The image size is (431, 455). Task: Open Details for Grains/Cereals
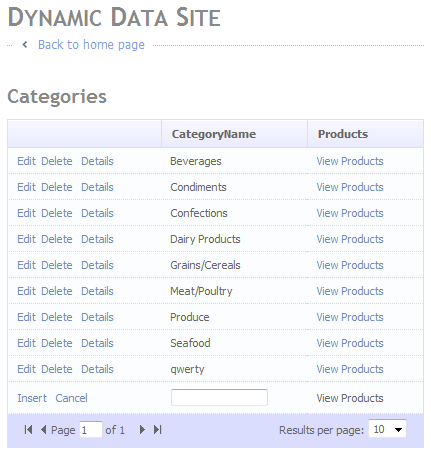pyautogui.click(x=97, y=265)
